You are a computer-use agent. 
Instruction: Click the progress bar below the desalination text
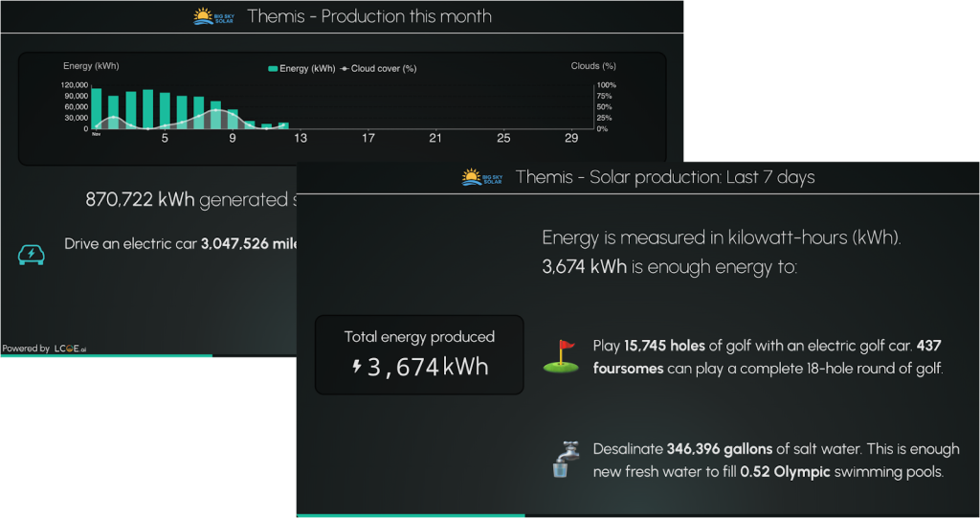[x=410, y=515]
